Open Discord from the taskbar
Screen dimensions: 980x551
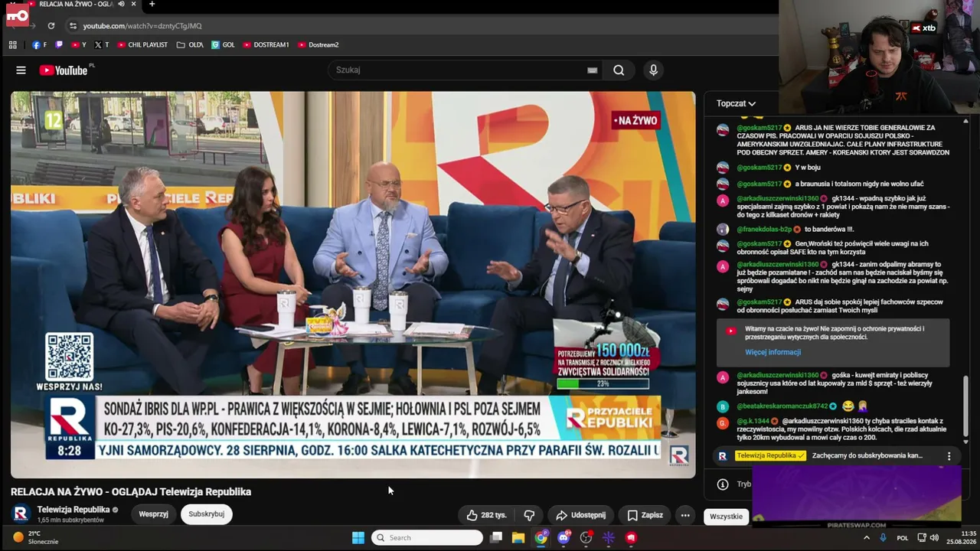(x=563, y=538)
